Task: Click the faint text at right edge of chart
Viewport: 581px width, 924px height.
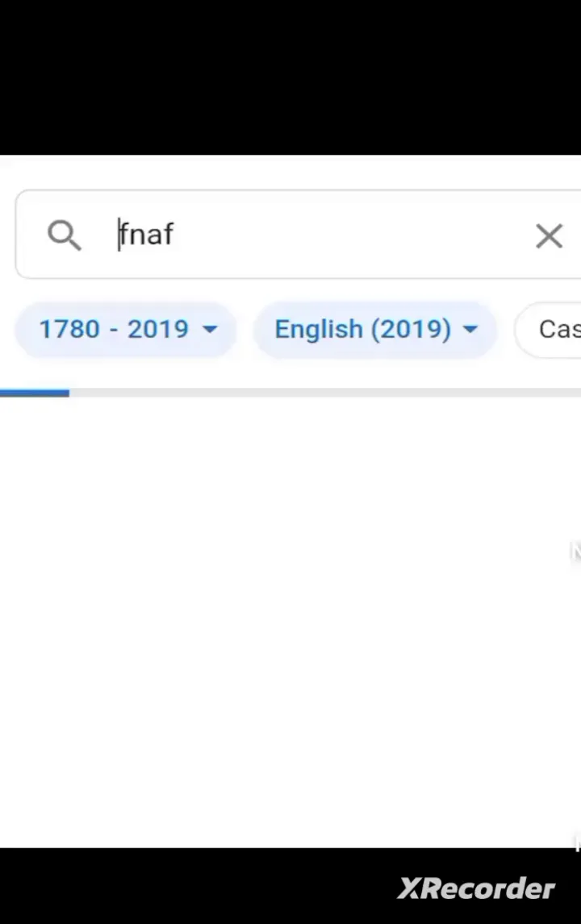Action: tap(575, 551)
